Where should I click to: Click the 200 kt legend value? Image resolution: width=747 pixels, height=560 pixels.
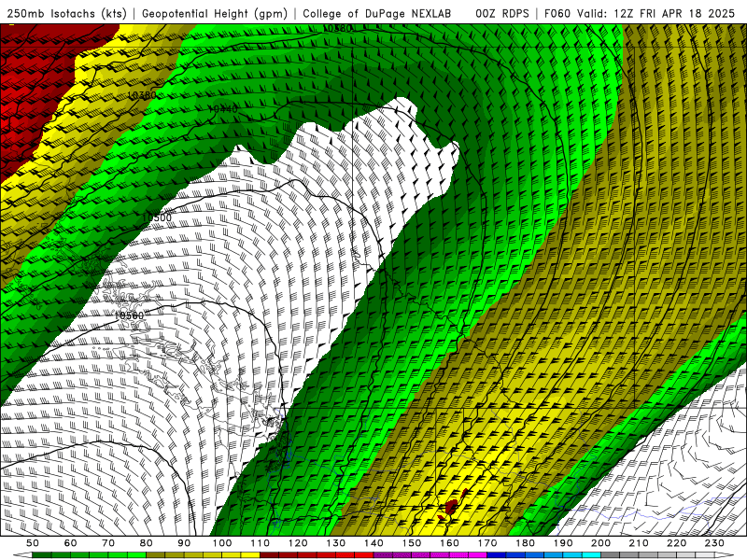coord(601,543)
